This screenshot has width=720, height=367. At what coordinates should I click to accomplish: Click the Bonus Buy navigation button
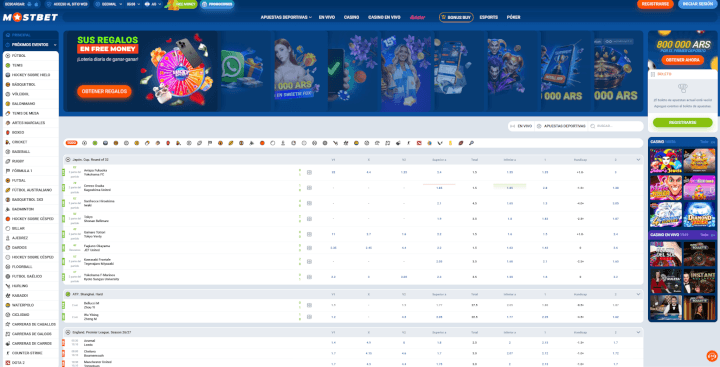click(456, 17)
